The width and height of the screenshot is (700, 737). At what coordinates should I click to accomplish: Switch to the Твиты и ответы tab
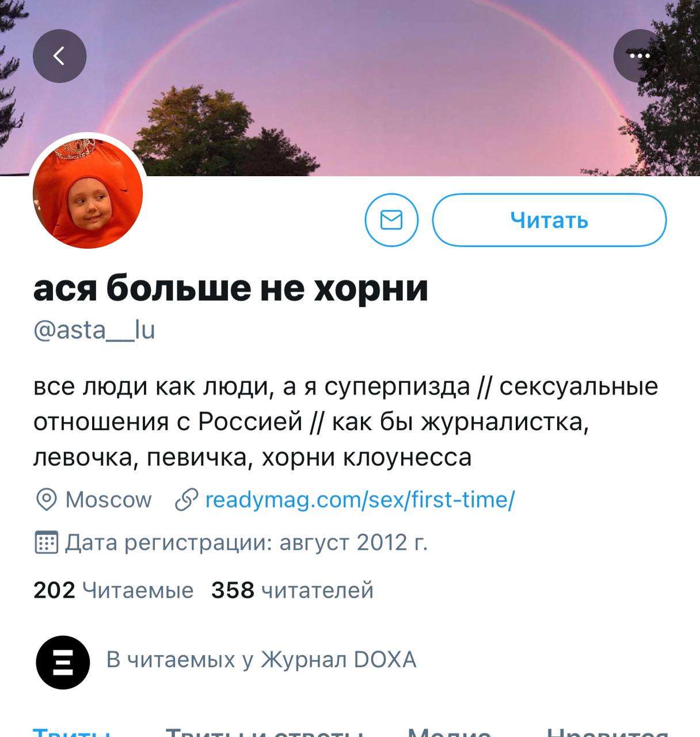click(264, 732)
